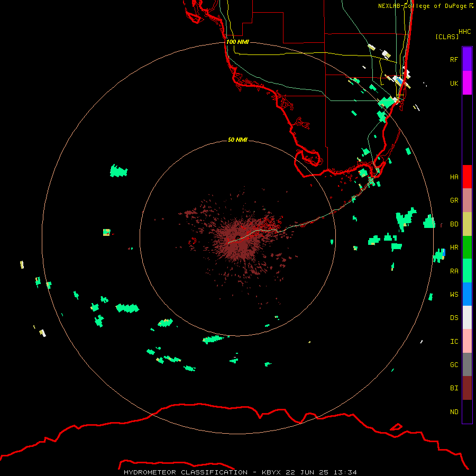This screenshot has height=476, width=476.
Task: Click the WS blue legend swatch
Action: [x=467, y=294]
